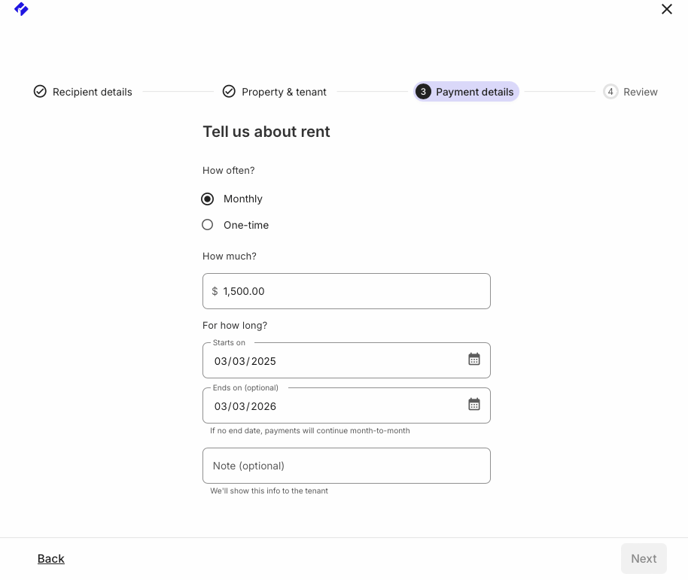Click the Back link
This screenshot has width=688, height=580.
tap(51, 559)
